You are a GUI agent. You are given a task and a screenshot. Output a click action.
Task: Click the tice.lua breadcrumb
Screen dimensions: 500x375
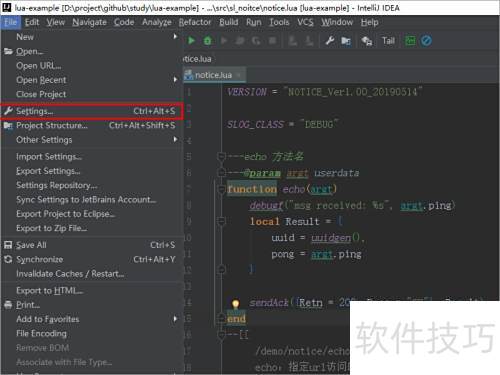pos(198,59)
